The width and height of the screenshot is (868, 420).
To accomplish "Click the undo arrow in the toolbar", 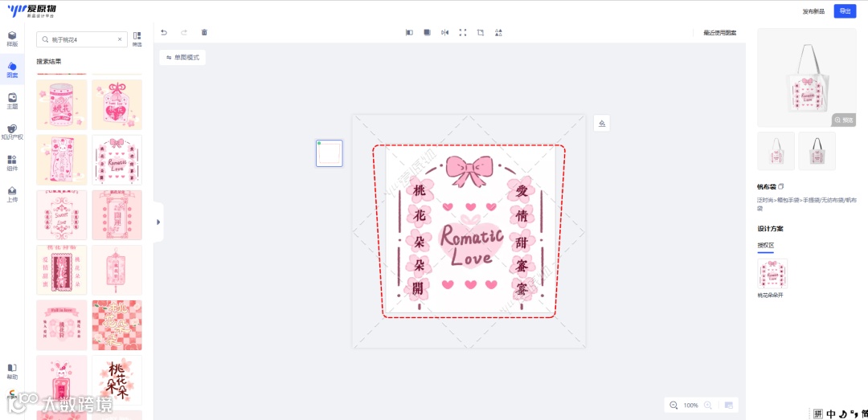I will pyautogui.click(x=164, y=33).
